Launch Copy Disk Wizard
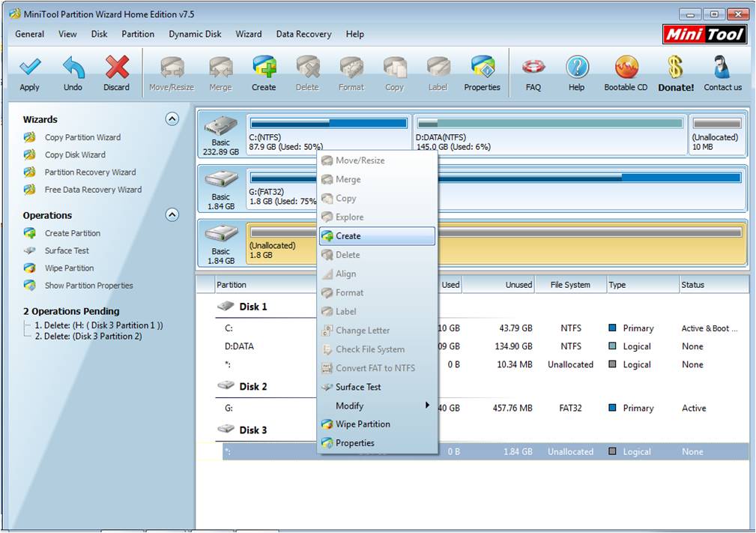 pyautogui.click(x=75, y=155)
